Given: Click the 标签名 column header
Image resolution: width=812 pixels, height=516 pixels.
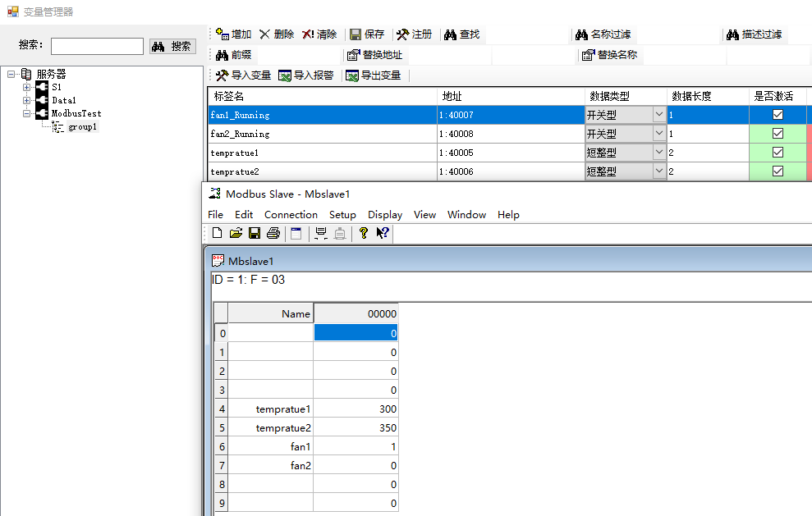Looking at the screenshot, I should pos(323,96).
